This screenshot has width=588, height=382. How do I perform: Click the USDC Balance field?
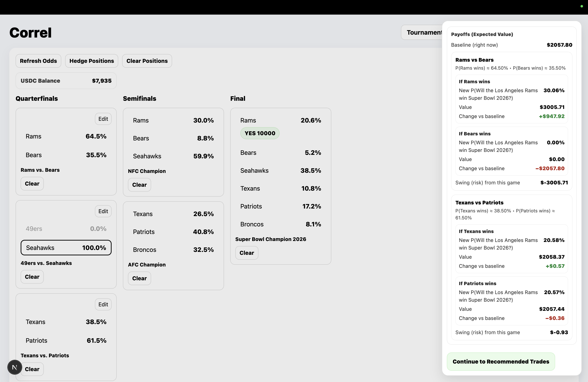[66, 81]
